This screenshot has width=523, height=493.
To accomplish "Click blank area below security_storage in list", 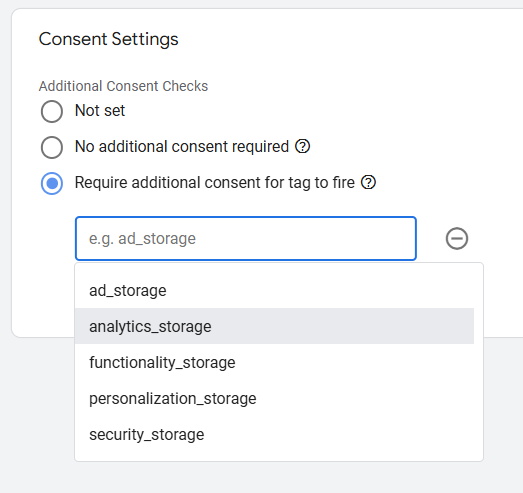I will click(279, 456).
